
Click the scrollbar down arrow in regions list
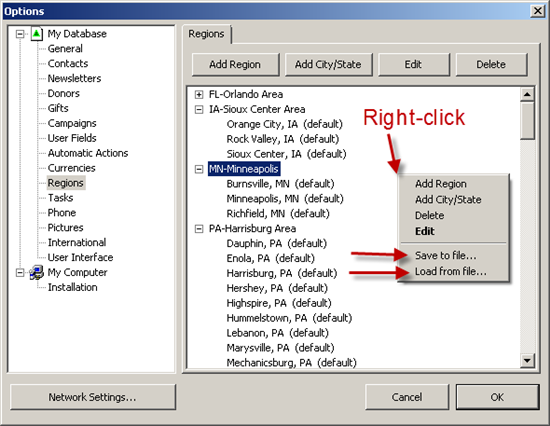click(x=527, y=360)
